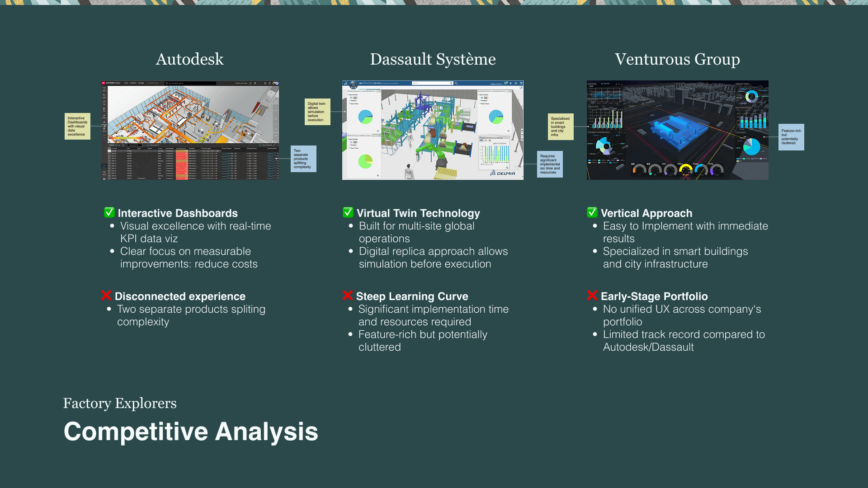Click green checkmark beside Vertical Approach
The height and width of the screenshot is (488, 868).
coord(592,212)
